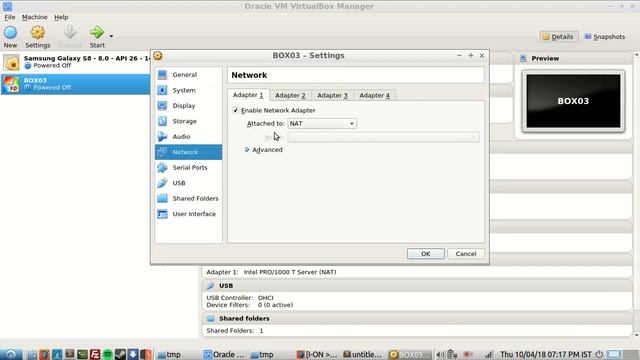Open the Attached to NAT dropdown
640x360 pixels.
(x=322, y=123)
